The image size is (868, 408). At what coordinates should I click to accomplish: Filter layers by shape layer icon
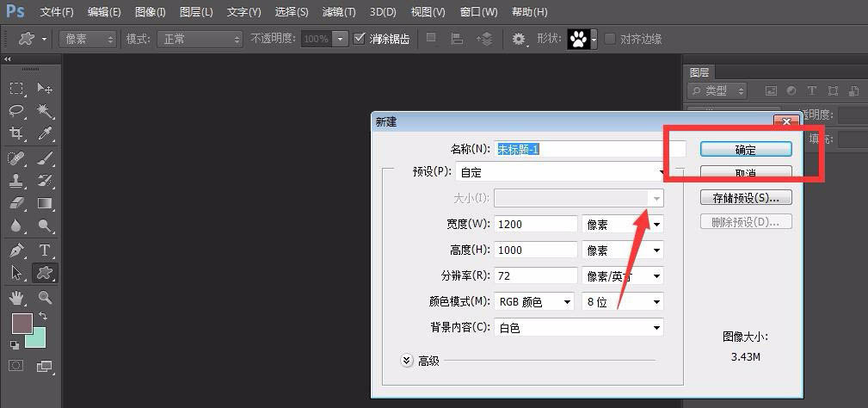[833, 90]
